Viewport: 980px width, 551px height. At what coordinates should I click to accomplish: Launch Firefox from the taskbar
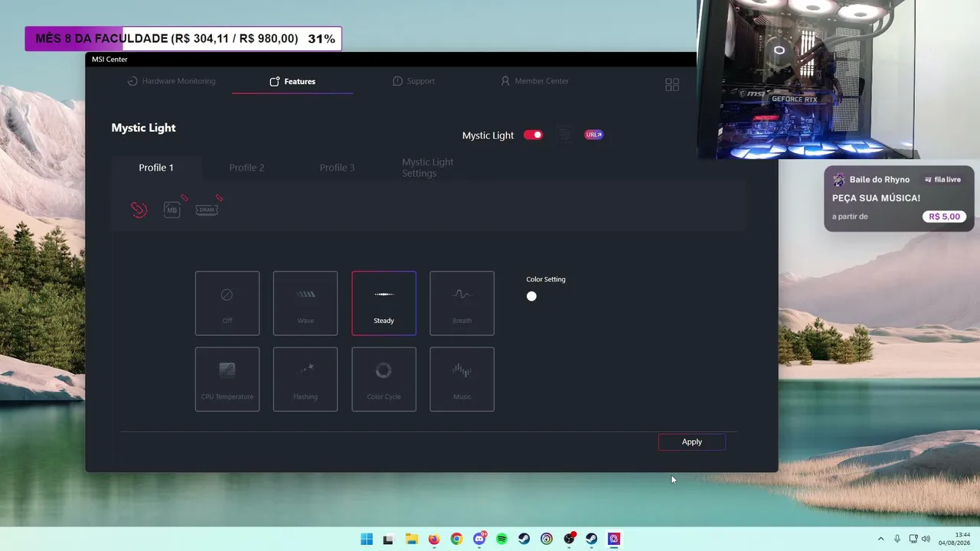[434, 539]
